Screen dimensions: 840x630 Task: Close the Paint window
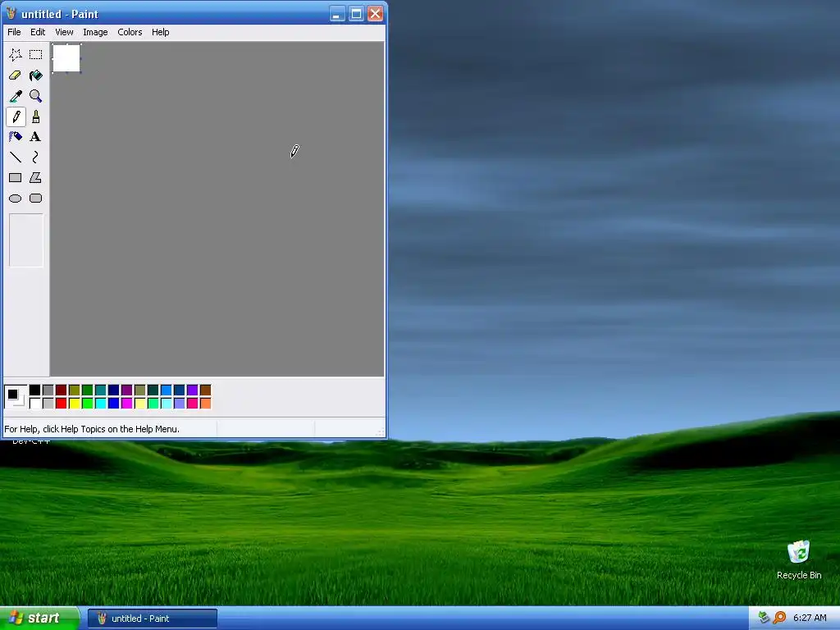tap(376, 13)
